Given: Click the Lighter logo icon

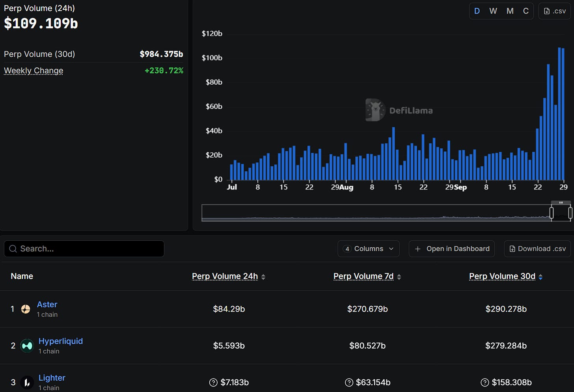Looking at the screenshot, I should pos(27,383).
